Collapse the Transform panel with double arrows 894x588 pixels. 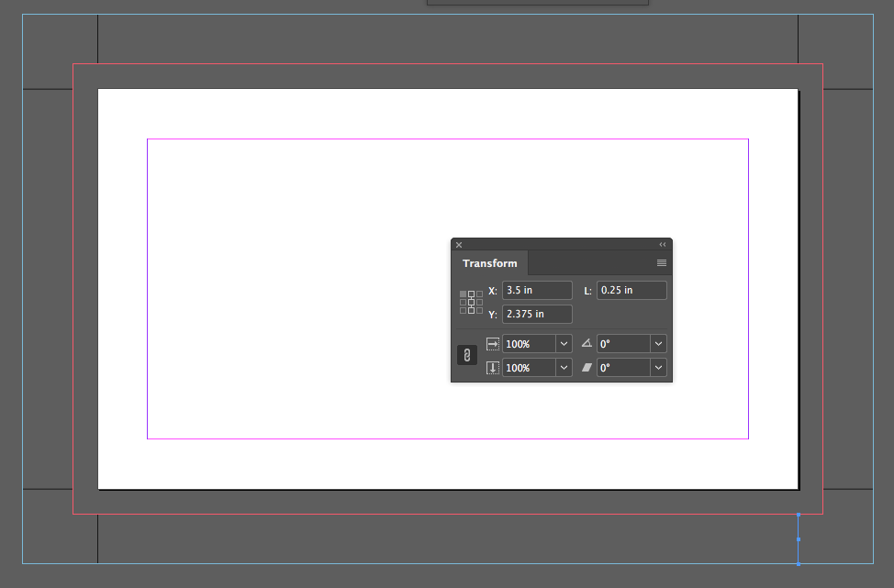pos(663,244)
